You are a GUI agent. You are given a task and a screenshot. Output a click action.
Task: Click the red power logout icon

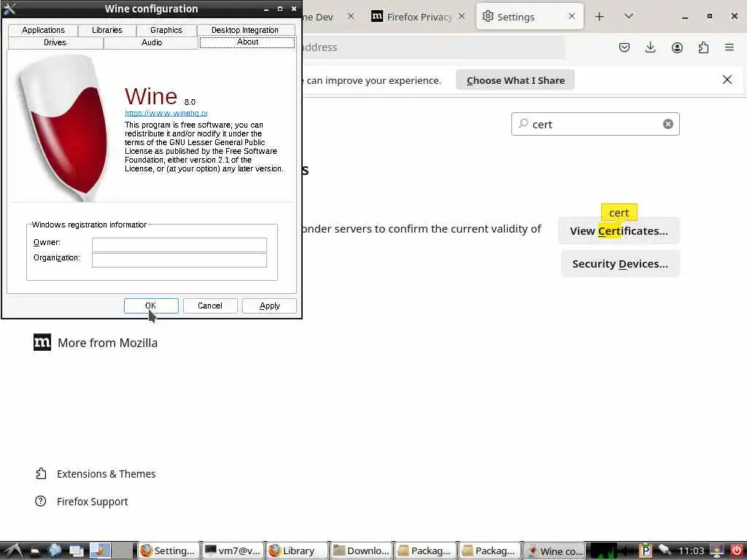[736, 551]
